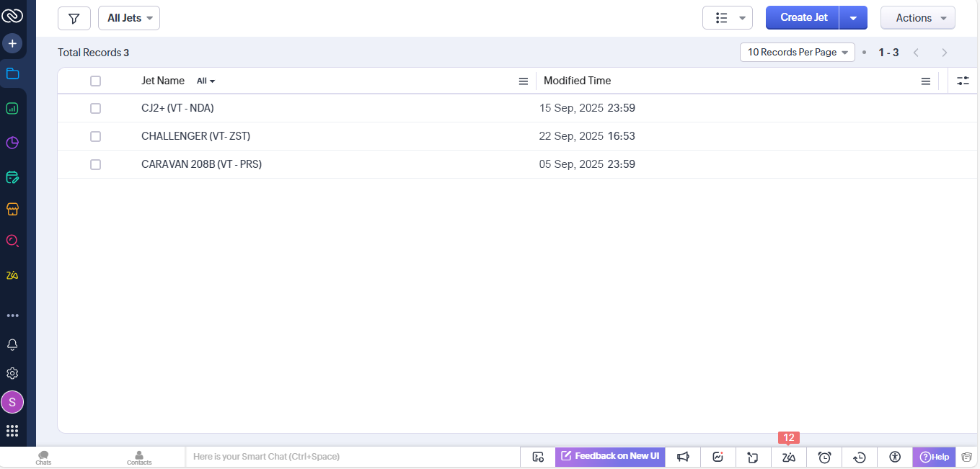Open the 10 Records Per Page dropdown
The image size is (980, 469).
coord(797,52)
